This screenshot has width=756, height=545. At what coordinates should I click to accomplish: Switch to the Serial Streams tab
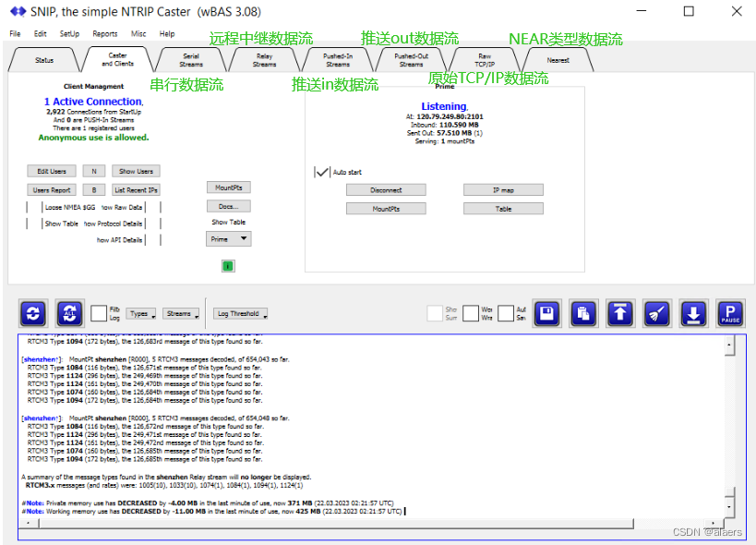point(191,60)
